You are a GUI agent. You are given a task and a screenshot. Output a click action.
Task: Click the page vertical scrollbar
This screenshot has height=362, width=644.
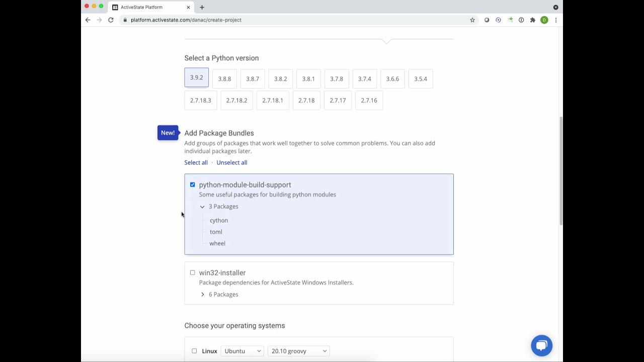pos(560,171)
